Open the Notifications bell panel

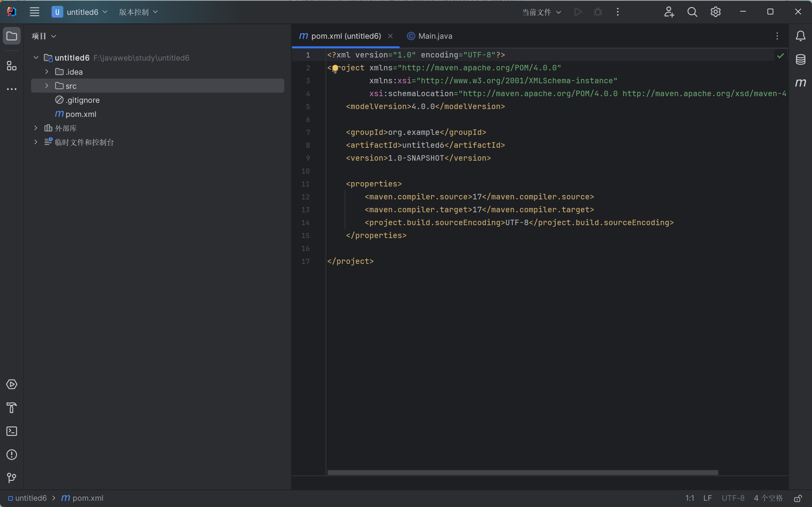(800, 36)
